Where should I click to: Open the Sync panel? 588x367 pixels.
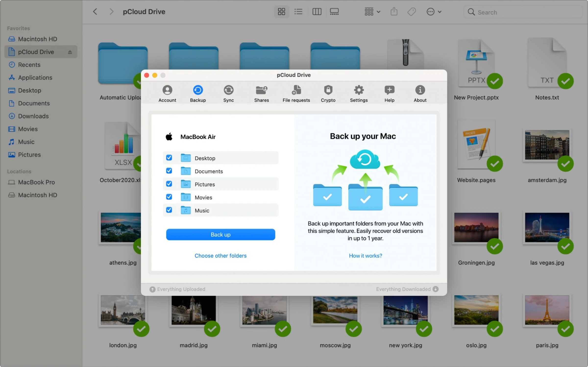click(228, 93)
